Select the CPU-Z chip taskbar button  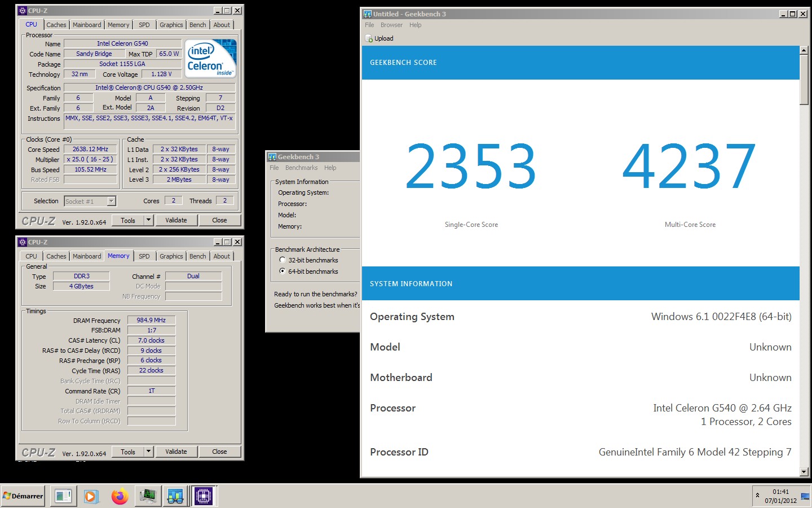click(x=204, y=496)
